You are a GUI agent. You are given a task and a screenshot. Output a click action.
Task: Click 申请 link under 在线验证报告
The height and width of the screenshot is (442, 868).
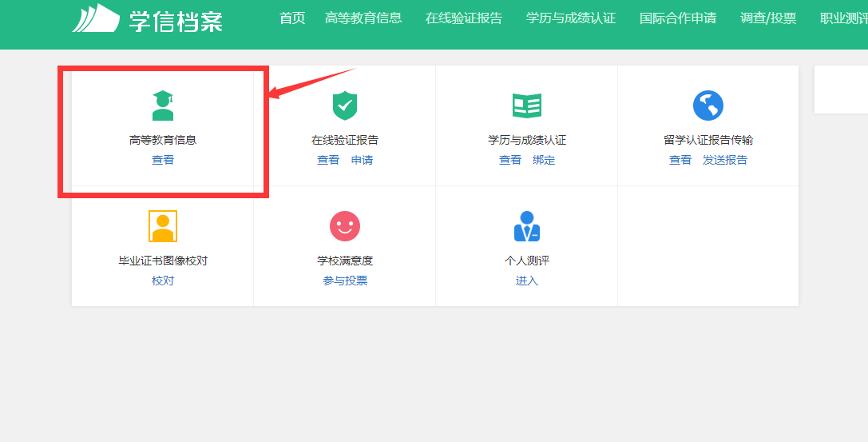pyautogui.click(x=362, y=160)
